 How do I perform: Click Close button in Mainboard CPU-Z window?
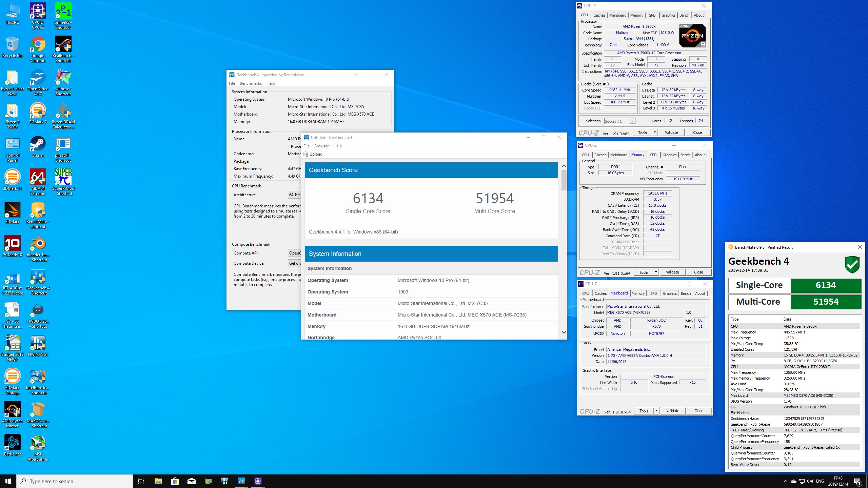(698, 411)
